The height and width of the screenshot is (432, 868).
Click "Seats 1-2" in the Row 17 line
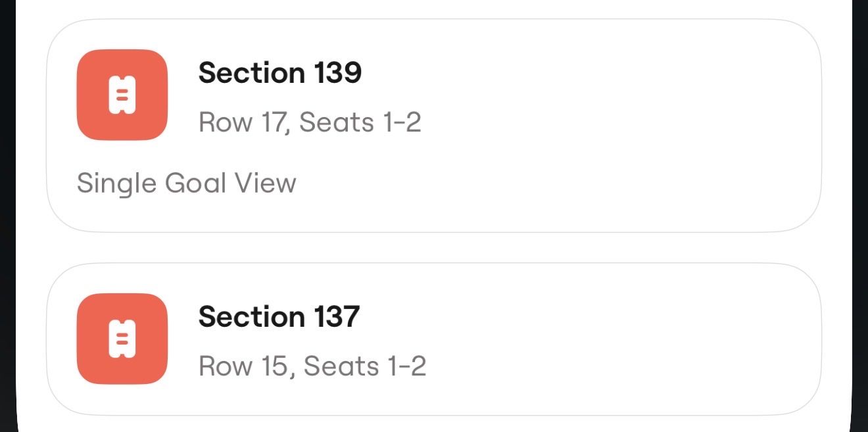click(360, 122)
